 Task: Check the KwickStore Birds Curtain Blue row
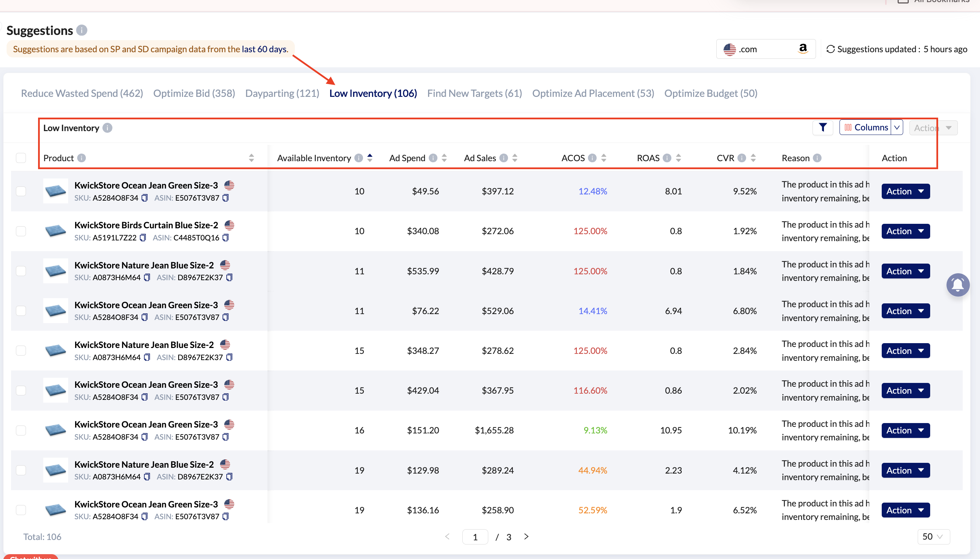coord(21,231)
